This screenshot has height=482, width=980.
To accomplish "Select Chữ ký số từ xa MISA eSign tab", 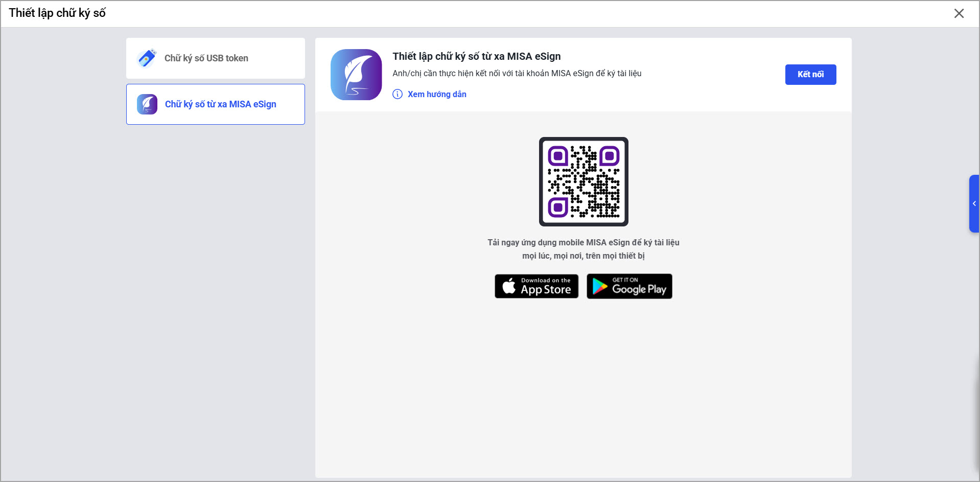I will [216, 104].
